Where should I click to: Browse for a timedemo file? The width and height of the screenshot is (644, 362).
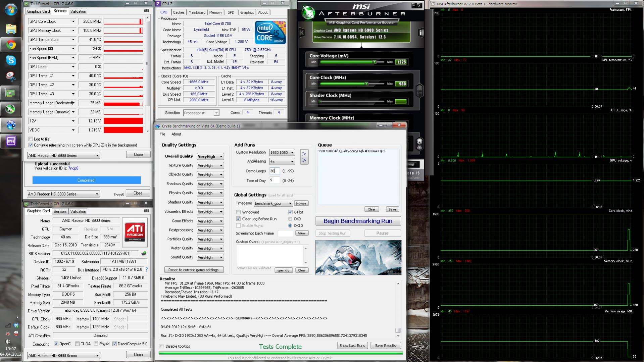(x=301, y=203)
